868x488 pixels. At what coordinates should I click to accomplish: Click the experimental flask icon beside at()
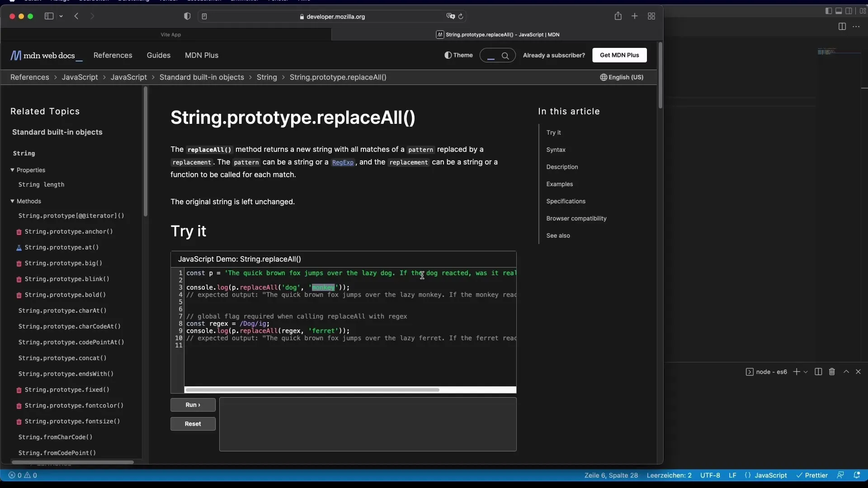(x=19, y=248)
